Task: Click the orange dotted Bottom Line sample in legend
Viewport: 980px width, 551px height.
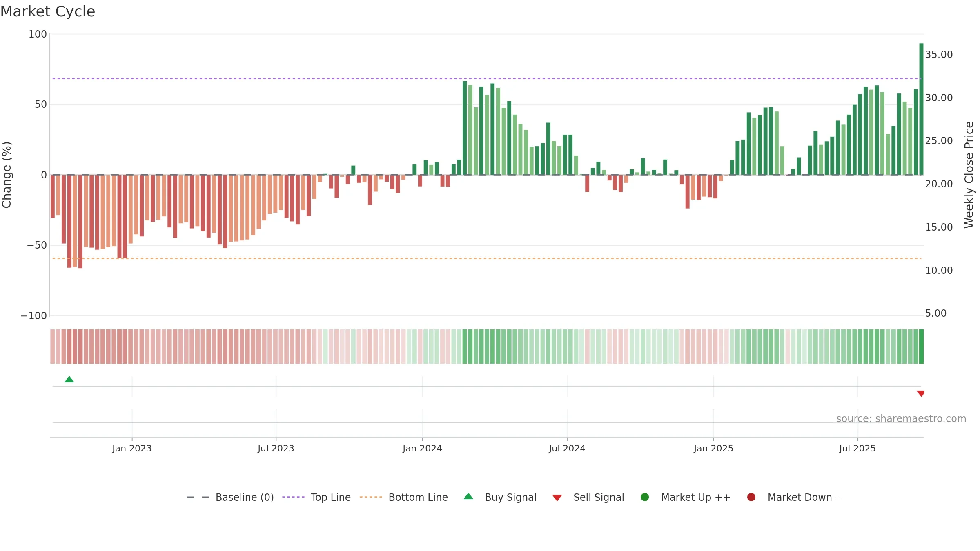Action: coord(371,497)
